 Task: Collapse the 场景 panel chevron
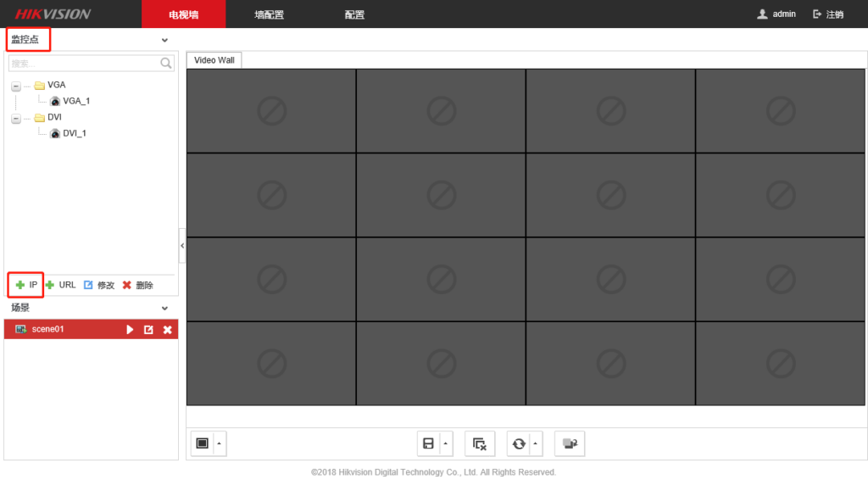tap(164, 309)
